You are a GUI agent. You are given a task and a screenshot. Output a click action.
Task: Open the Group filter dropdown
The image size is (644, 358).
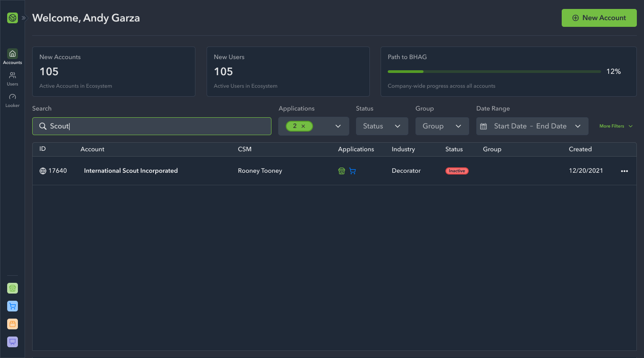pos(442,126)
